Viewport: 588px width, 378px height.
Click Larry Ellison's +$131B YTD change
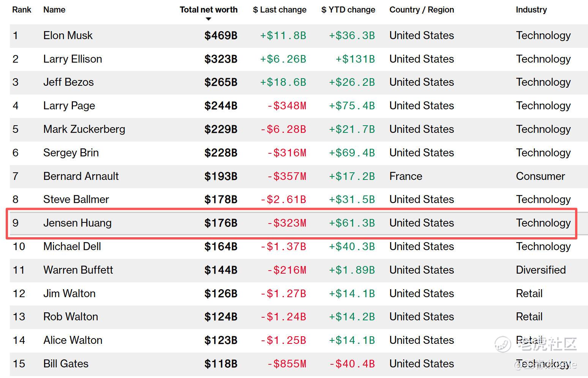355,59
